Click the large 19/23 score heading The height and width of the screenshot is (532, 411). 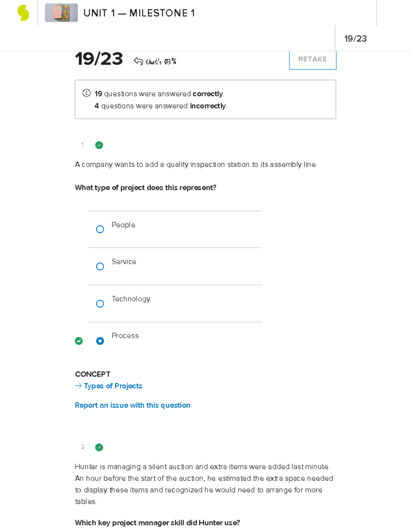click(x=99, y=59)
